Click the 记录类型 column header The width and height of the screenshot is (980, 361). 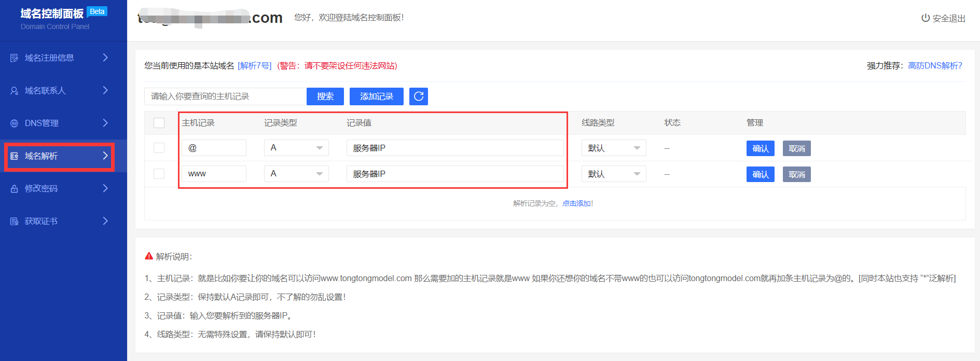(x=281, y=123)
